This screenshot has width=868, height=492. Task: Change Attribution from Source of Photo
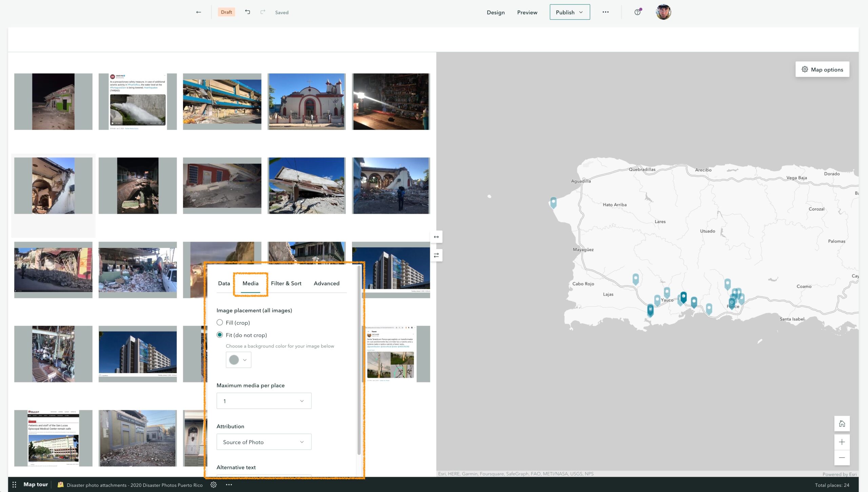[264, 442]
